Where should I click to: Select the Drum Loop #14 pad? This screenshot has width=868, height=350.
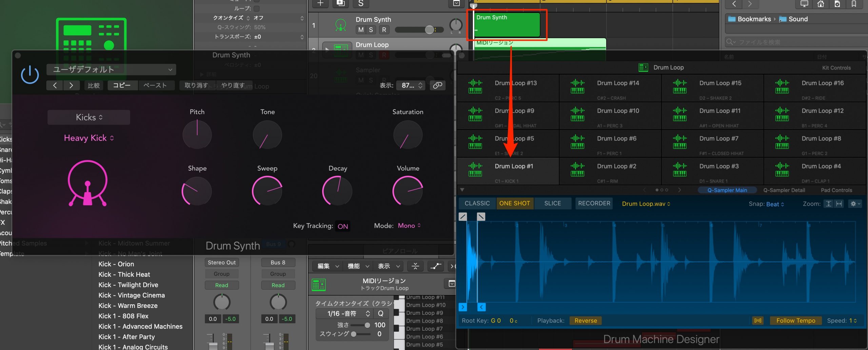[x=611, y=88]
